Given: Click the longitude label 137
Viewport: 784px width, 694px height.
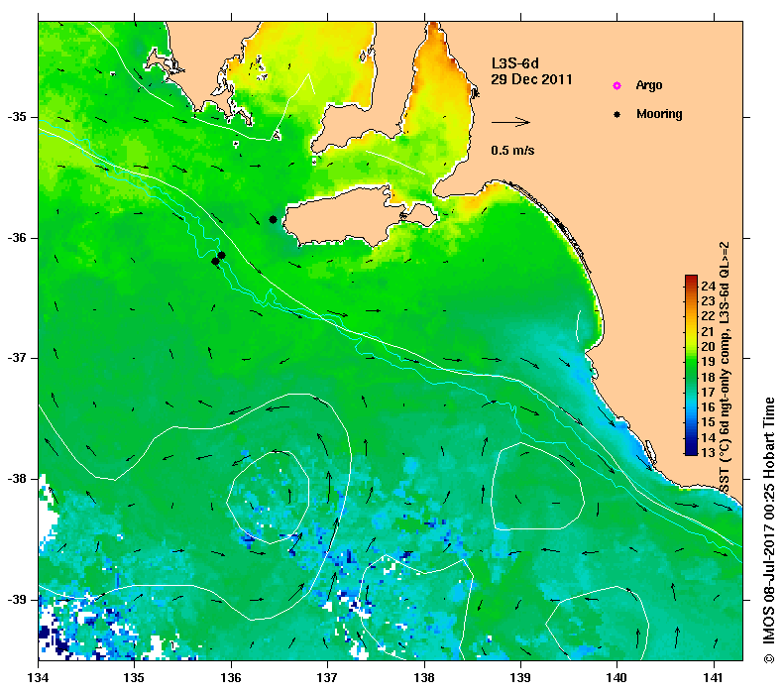Looking at the screenshot, I should click(x=327, y=678).
